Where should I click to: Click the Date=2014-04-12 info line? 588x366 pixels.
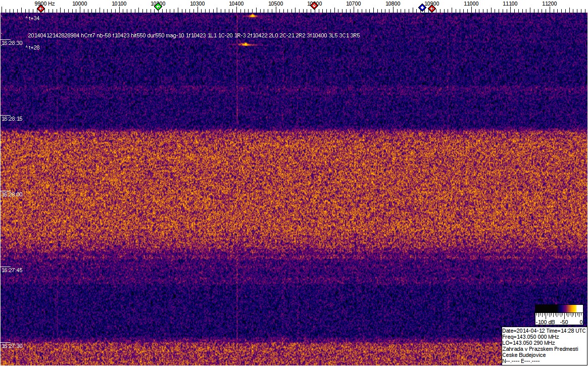(544, 331)
